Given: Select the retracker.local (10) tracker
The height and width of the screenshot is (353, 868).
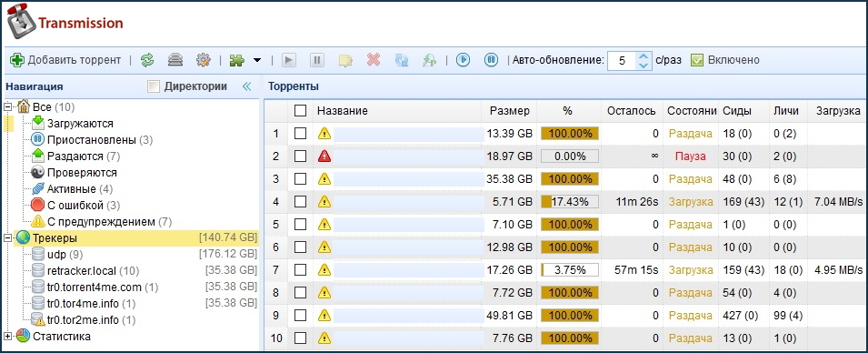Looking at the screenshot, I should click(85, 271).
